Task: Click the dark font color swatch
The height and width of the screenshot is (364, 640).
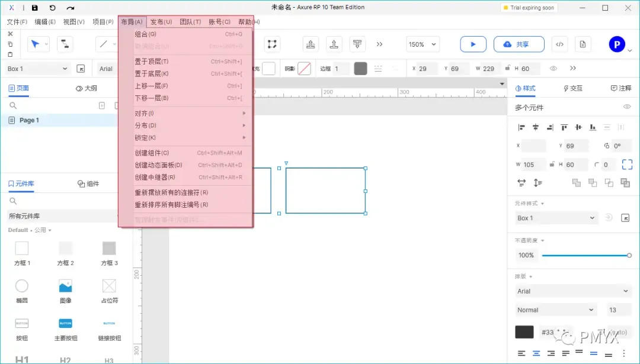Action: pyautogui.click(x=524, y=332)
